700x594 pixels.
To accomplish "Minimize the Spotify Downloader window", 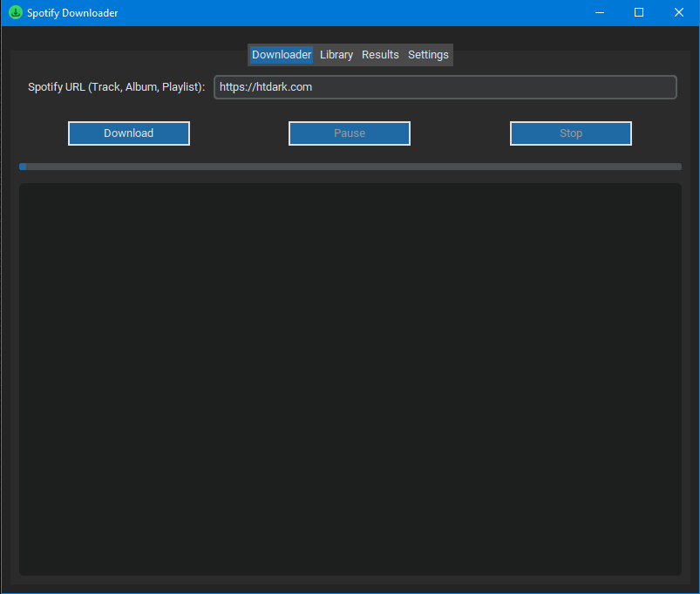I will coord(600,12).
